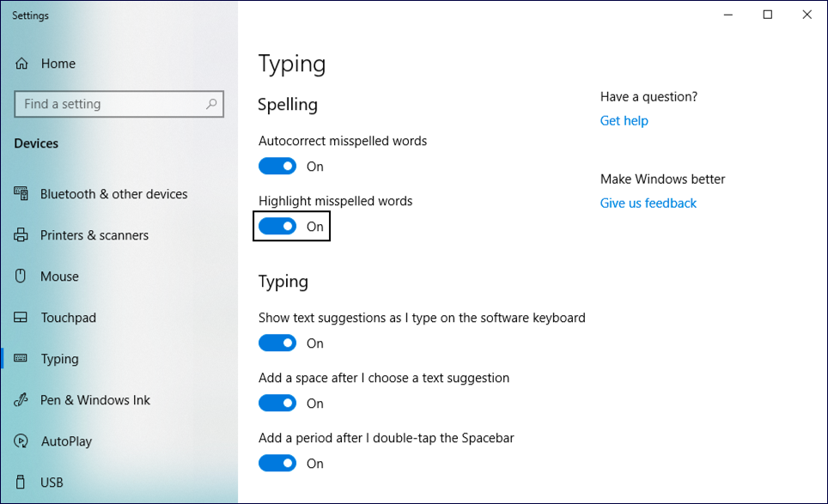The height and width of the screenshot is (504, 828).
Task: Click the Typing keyboard icon
Action: [21, 358]
